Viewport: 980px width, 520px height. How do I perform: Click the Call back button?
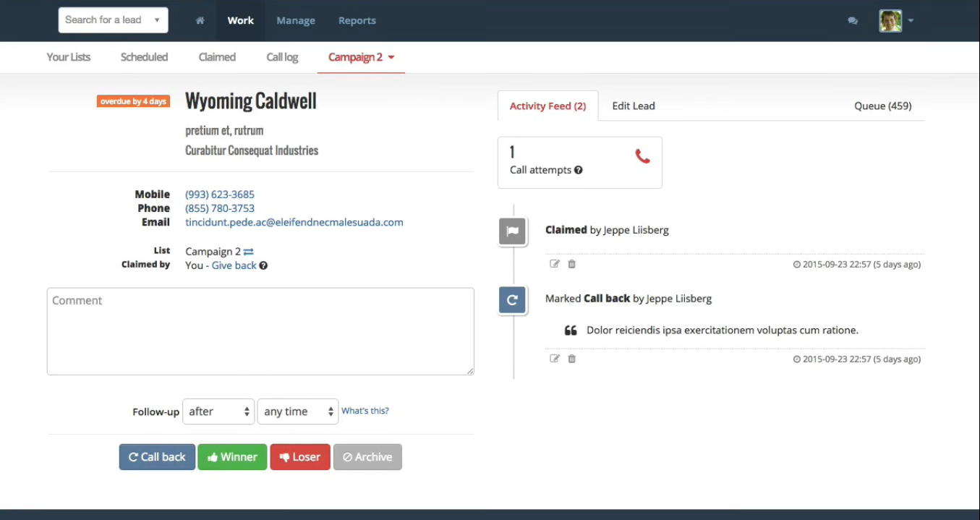(x=157, y=457)
